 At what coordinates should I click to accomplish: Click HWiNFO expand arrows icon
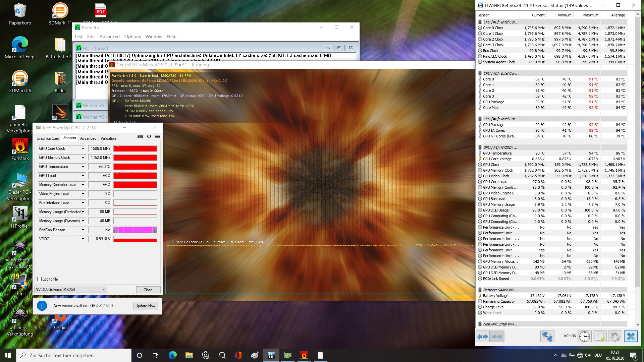[483, 336]
